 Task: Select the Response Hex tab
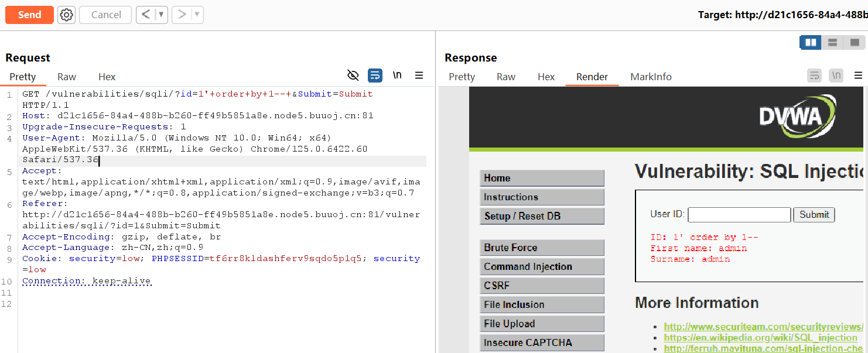point(546,77)
